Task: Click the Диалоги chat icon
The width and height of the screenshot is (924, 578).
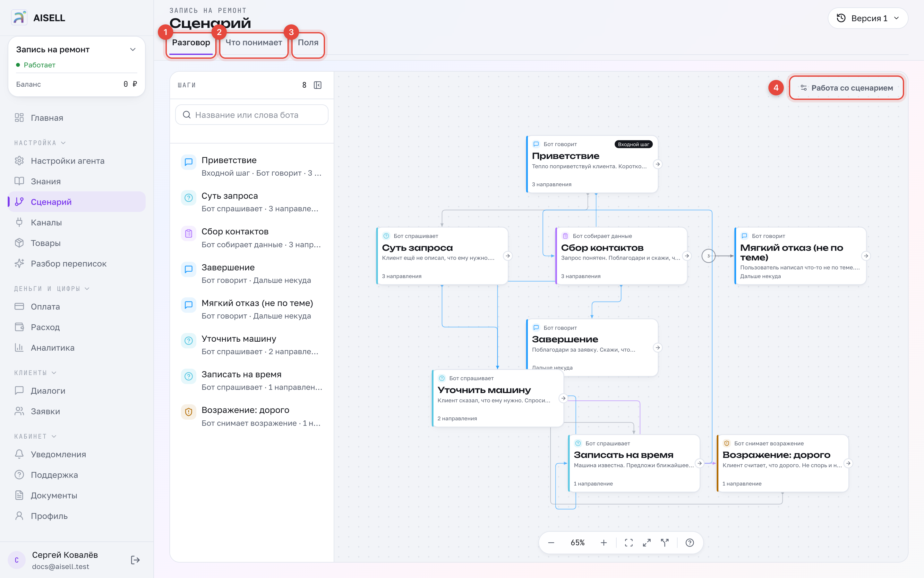Action: tap(19, 390)
